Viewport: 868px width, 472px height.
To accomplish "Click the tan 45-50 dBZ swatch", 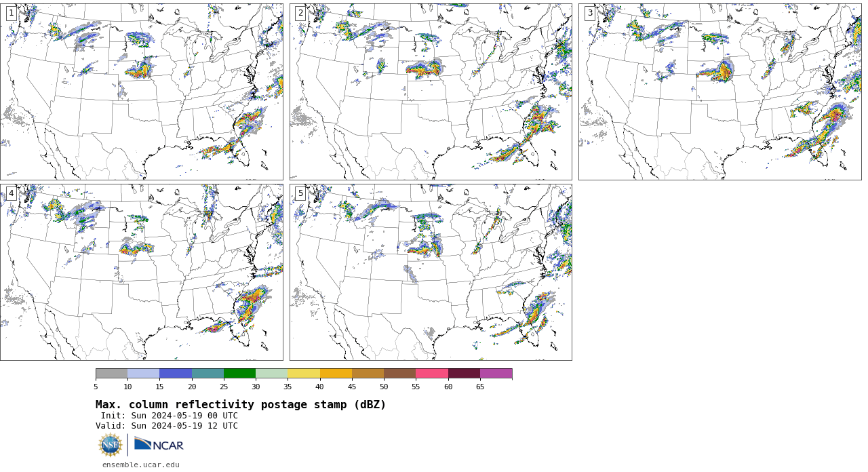I will point(368,373).
